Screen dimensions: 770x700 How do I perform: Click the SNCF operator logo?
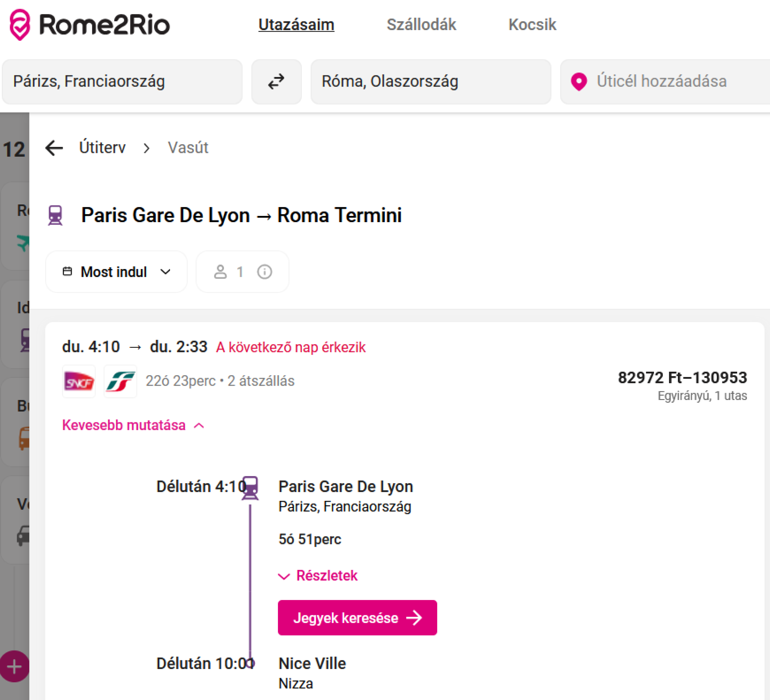click(x=79, y=381)
